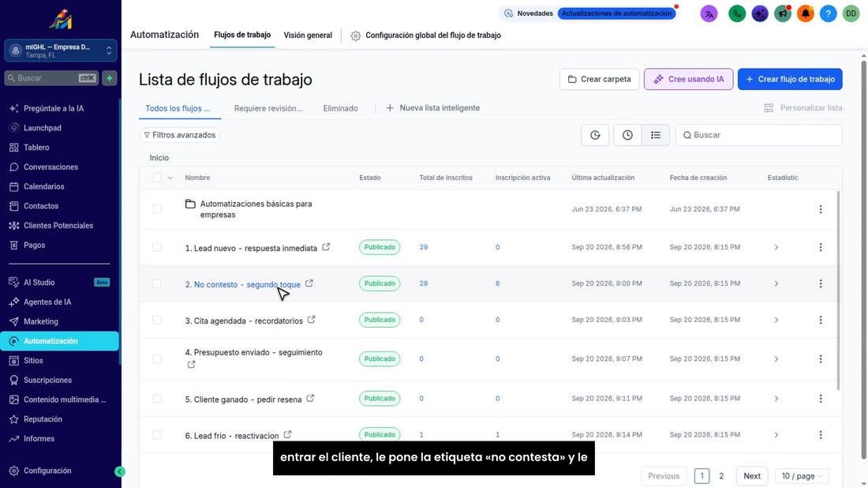Click the global workflow settings gear icon

click(x=355, y=36)
